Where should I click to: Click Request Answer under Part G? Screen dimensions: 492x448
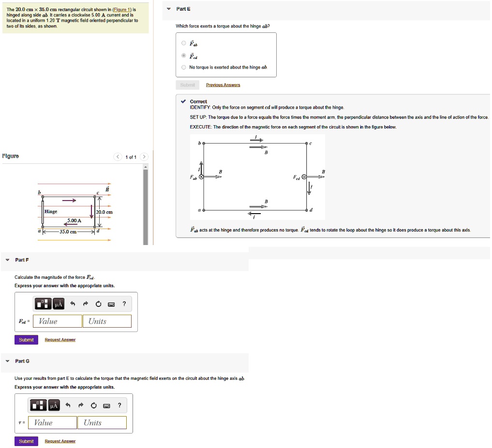[x=60, y=441]
